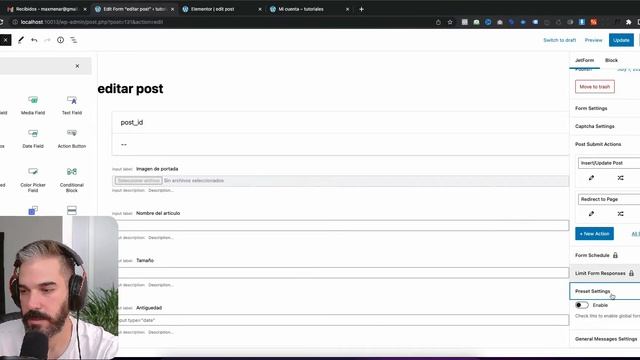Image resolution: width=640 pixels, height=360 pixels.
Task: Click the Seleccionar archivo file button
Action: tap(138, 180)
